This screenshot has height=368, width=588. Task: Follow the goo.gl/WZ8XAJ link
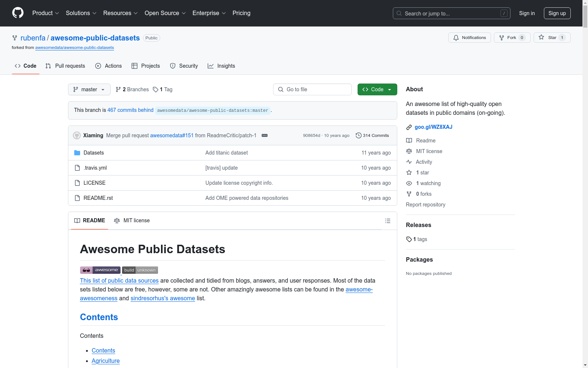pos(433,127)
